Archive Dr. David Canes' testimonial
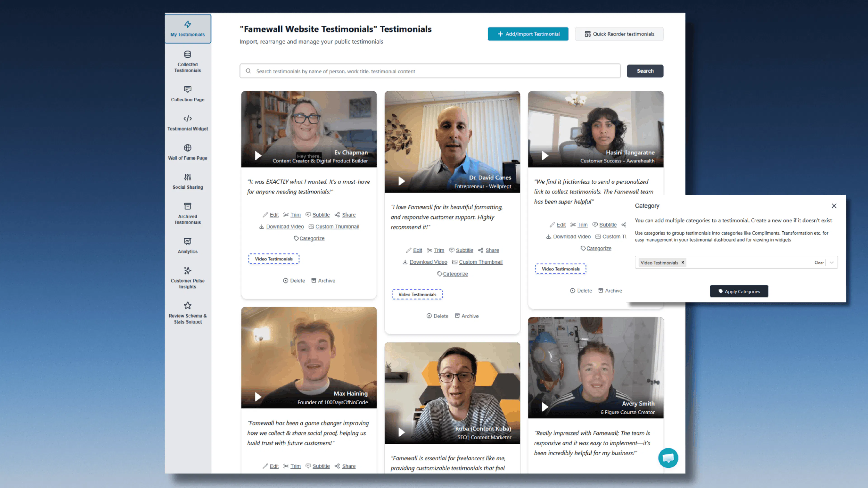This screenshot has width=868, height=488. 467,316
